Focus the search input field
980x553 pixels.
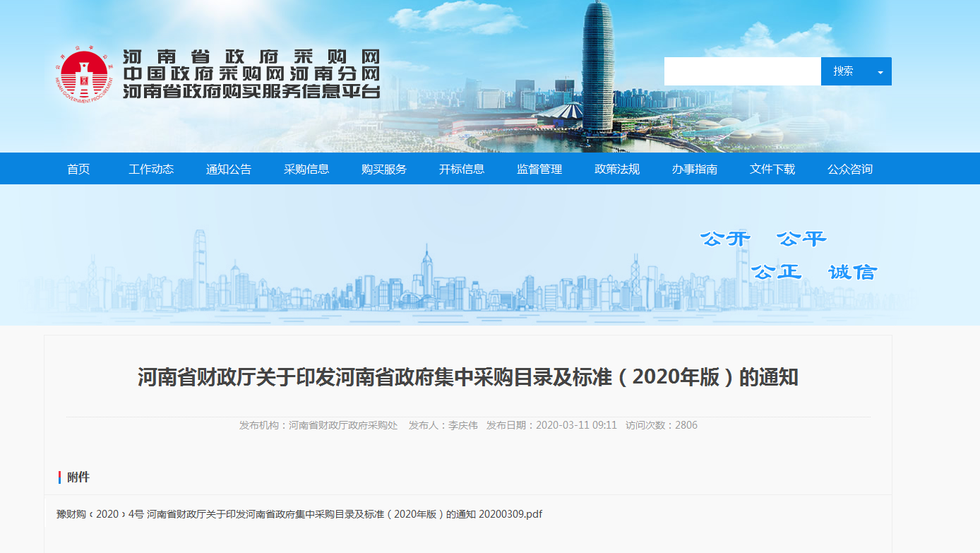[742, 71]
